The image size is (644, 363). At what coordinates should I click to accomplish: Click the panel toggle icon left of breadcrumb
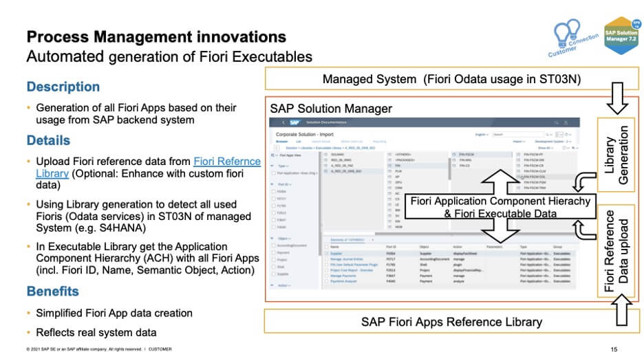tap(277, 148)
